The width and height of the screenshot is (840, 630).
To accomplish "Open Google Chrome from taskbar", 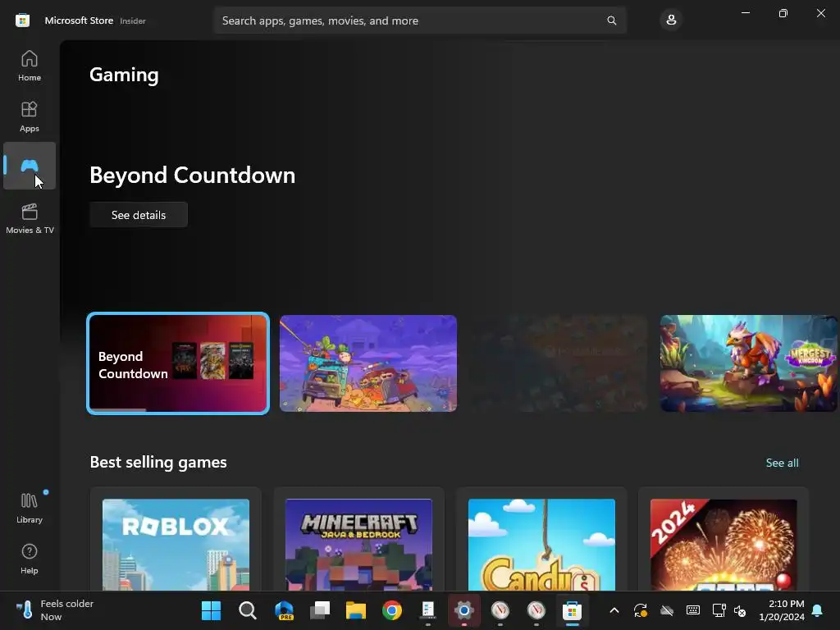I will pyautogui.click(x=392, y=610).
